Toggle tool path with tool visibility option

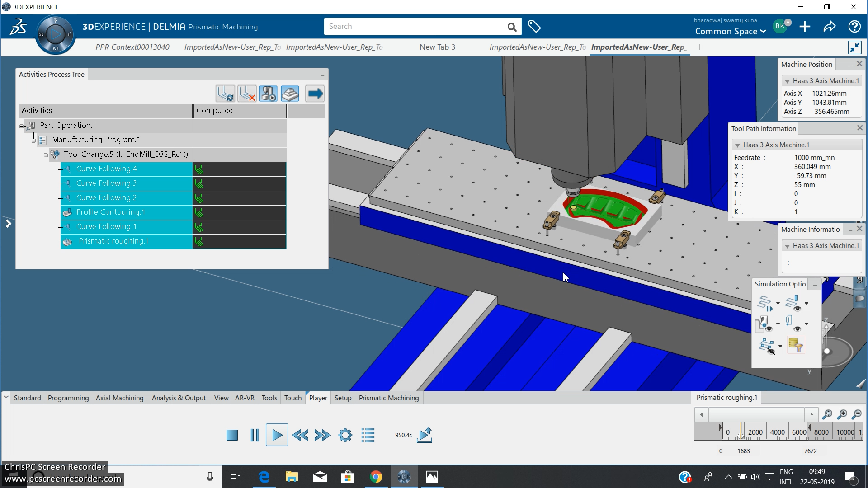[793, 303]
